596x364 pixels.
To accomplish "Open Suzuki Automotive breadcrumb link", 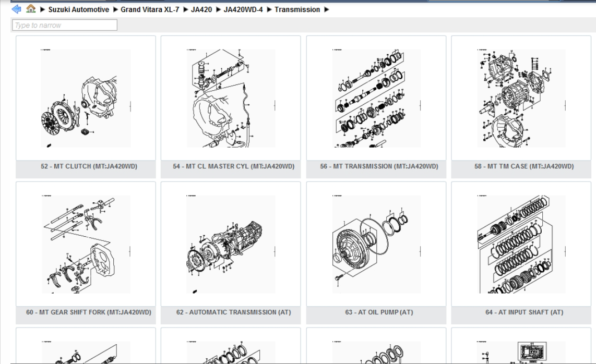I will (79, 9).
